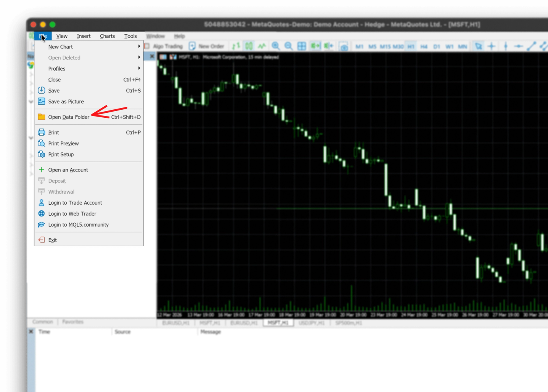548x392 pixels.
Task: Select M30 timeframe
Action: click(x=398, y=46)
